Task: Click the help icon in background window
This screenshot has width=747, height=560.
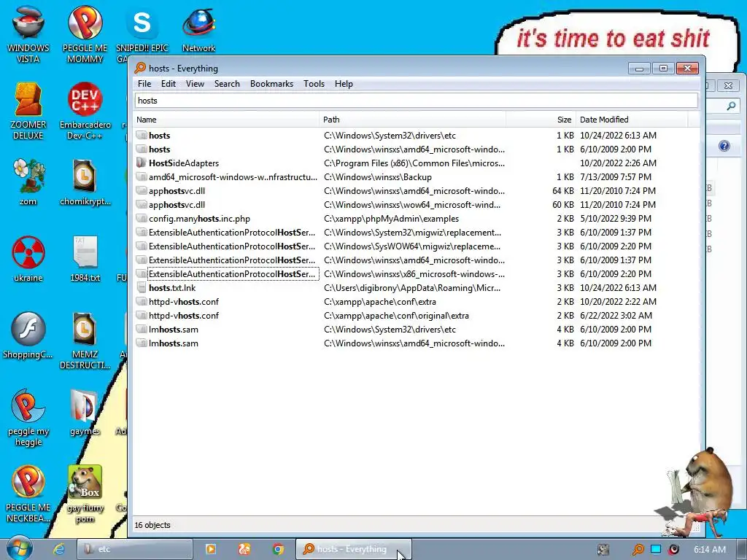Action: pos(724,146)
